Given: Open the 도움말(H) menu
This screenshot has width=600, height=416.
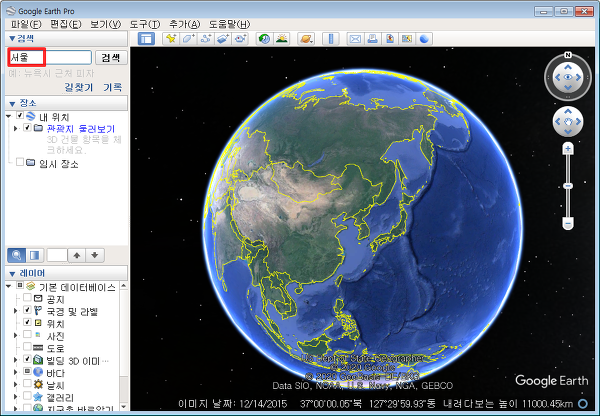Looking at the screenshot, I should coord(229,24).
